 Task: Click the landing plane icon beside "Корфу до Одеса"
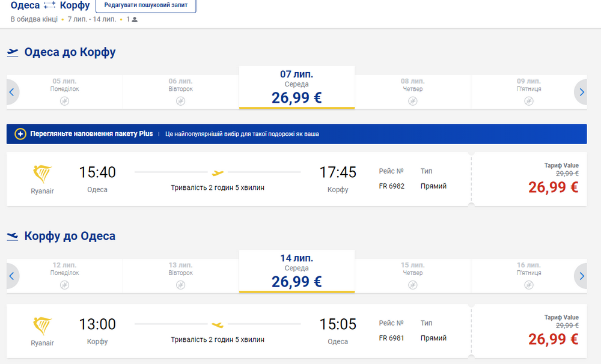click(x=13, y=236)
